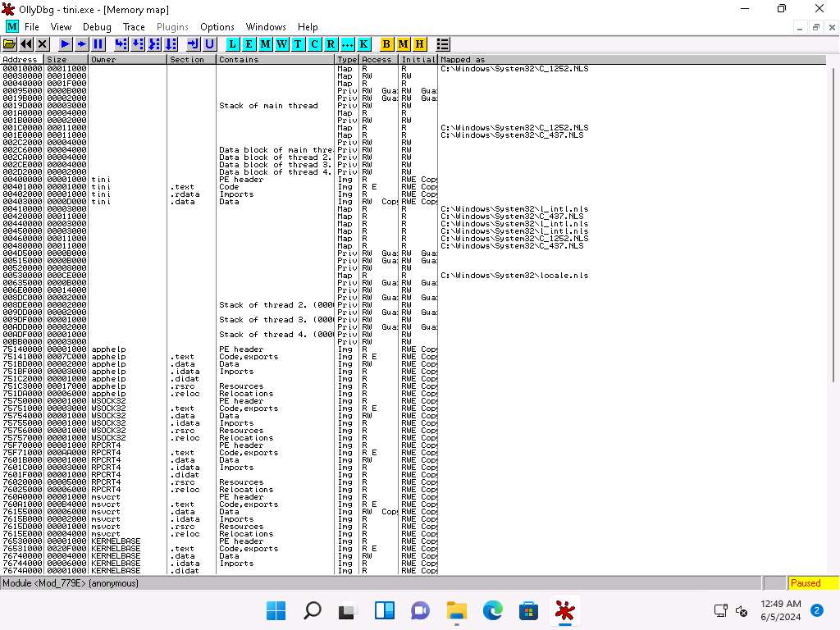Click the Contains column header
The width and height of the screenshot is (840, 630).
(275, 60)
